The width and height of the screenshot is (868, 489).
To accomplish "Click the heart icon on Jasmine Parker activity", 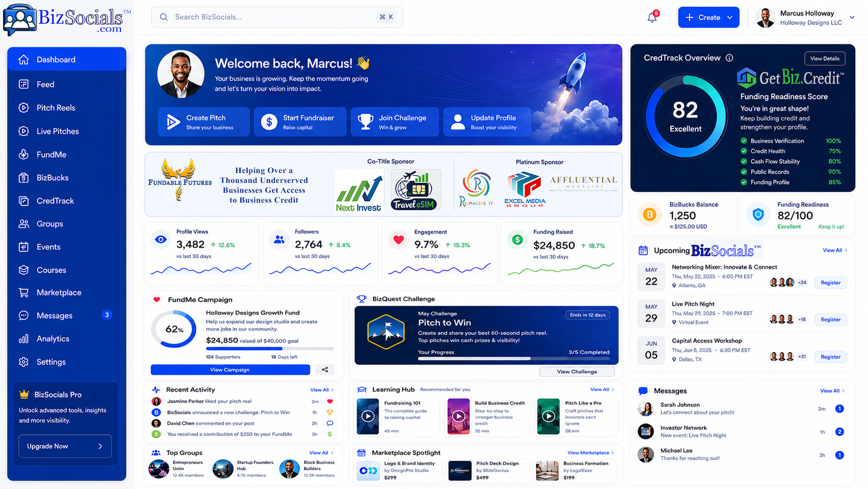I will click(x=330, y=401).
